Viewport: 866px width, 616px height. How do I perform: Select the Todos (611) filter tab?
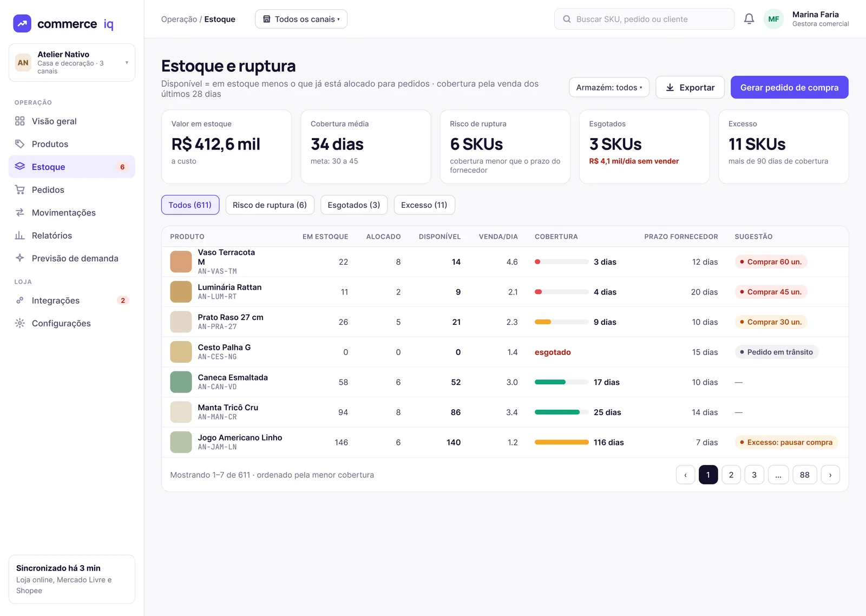point(190,205)
